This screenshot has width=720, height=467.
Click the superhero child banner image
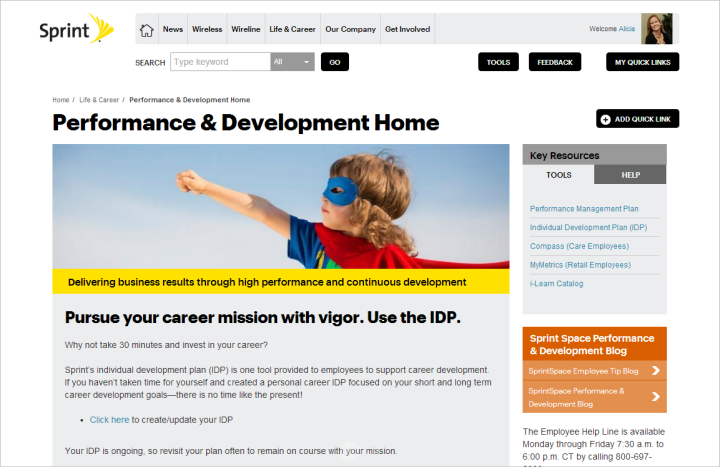coord(281,207)
